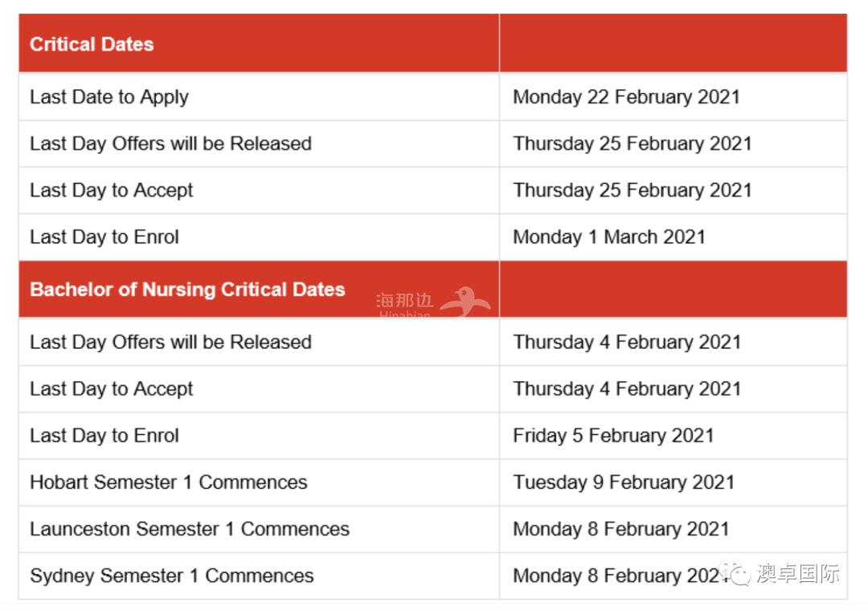Click Tuesday 9 February 2021 date

(624, 482)
